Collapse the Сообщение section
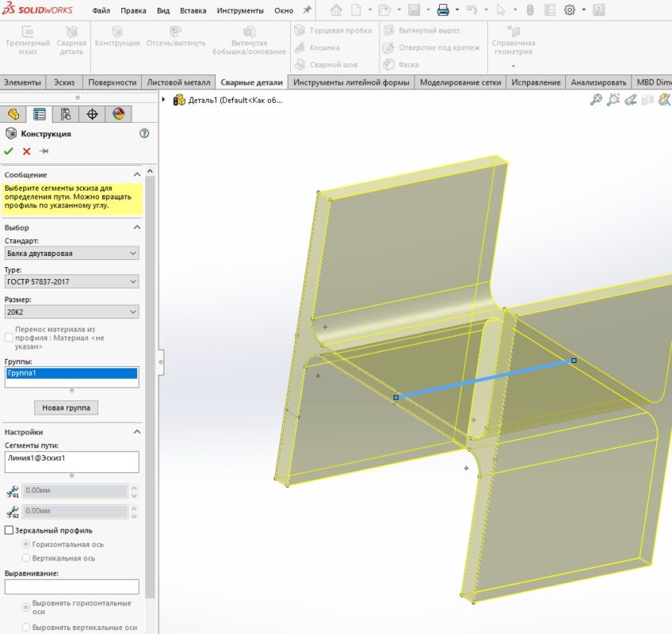The image size is (672, 634). tap(137, 174)
